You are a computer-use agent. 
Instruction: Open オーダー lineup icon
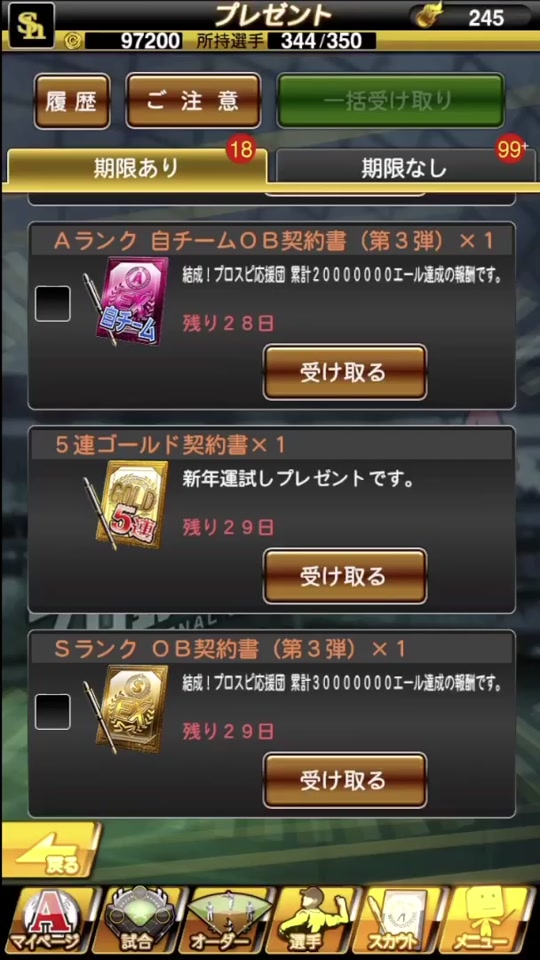tap(225, 923)
